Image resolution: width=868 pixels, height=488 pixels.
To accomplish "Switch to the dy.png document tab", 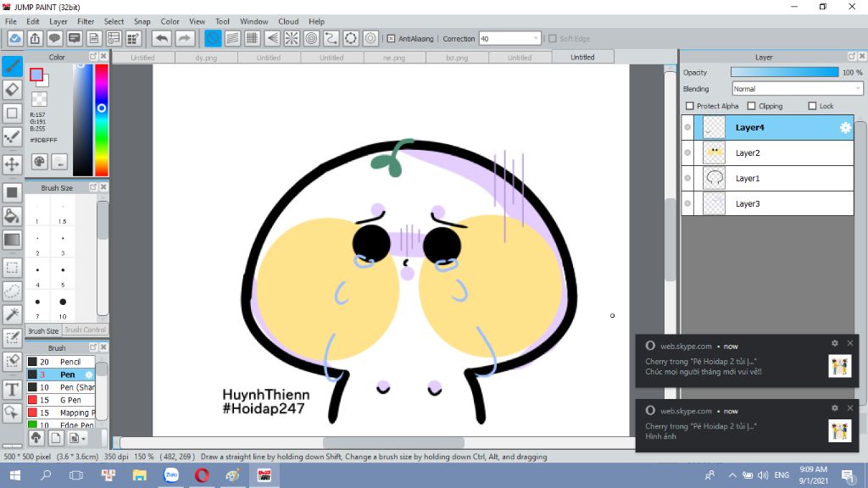I will click(x=206, y=58).
